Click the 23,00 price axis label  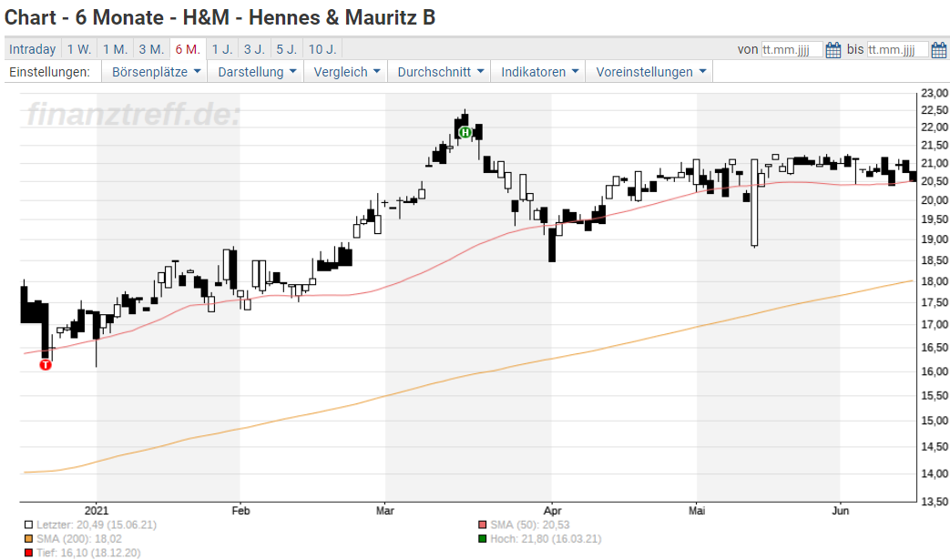pos(935,93)
